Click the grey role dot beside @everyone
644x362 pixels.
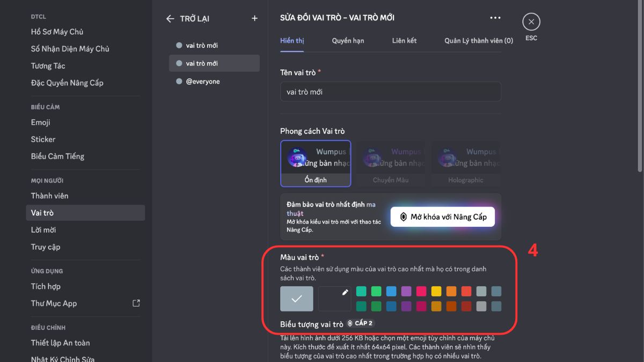179,81
